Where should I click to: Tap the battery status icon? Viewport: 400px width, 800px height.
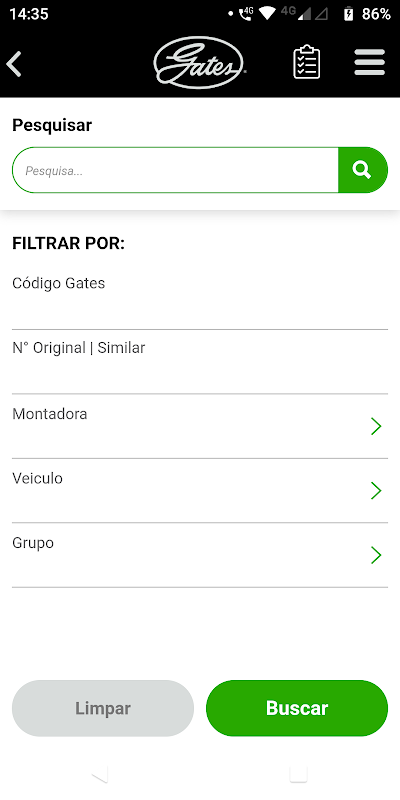click(x=348, y=14)
